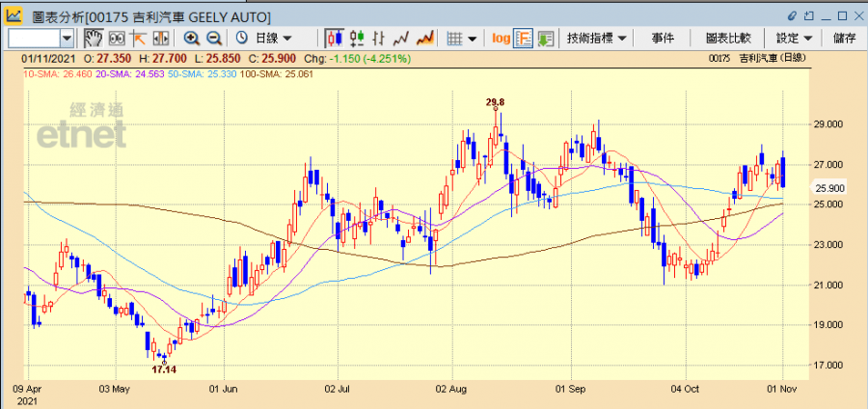Click the zoom in magnifier
The height and width of the screenshot is (409, 868).
click(191, 39)
